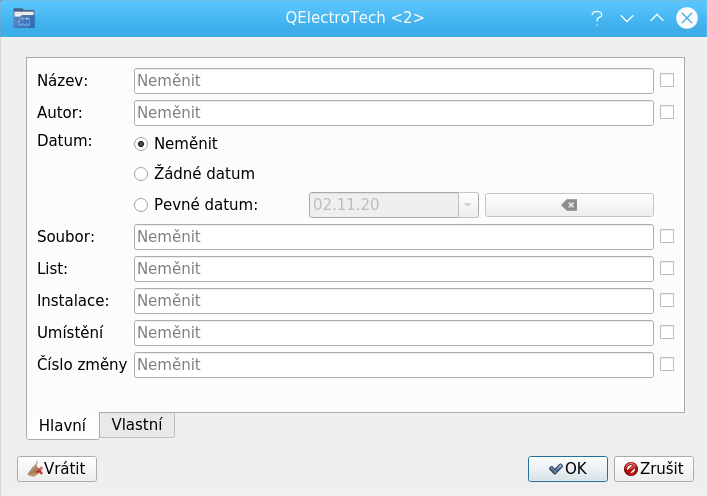The image size is (707, 496).
Task: Select the Žádné datum radio option
Action: click(x=141, y=174)
